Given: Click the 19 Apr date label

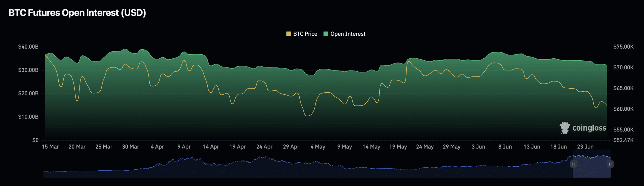Looking at the screenshot, I should point(237,147).
